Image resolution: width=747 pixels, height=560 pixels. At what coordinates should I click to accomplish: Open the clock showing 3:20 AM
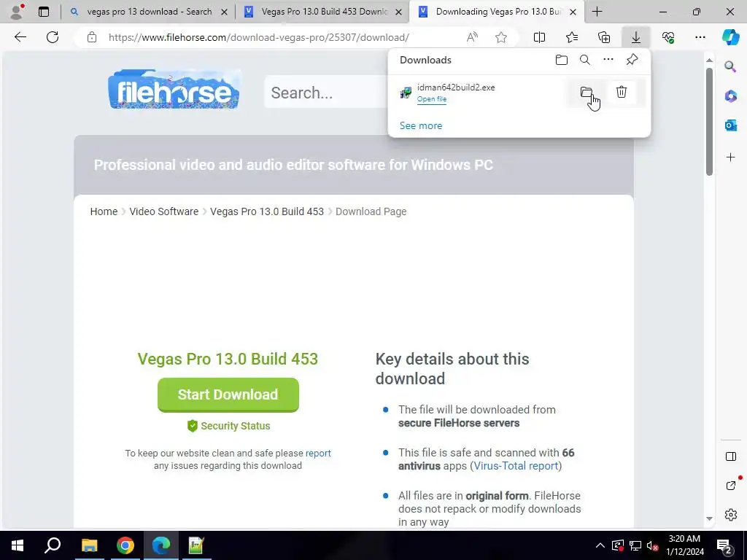[685, 545]
